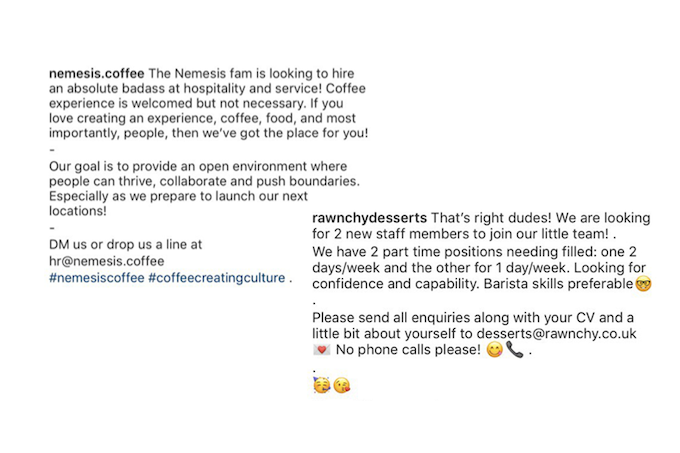Image resolution: width=680 pixels, height=453 pixels.
Task: Open the nemesis.coffee username
Action: point(96,73)
